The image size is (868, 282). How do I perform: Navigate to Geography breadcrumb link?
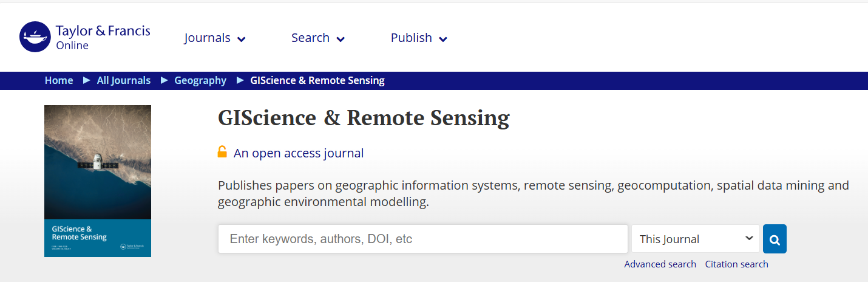click(200, 80)
